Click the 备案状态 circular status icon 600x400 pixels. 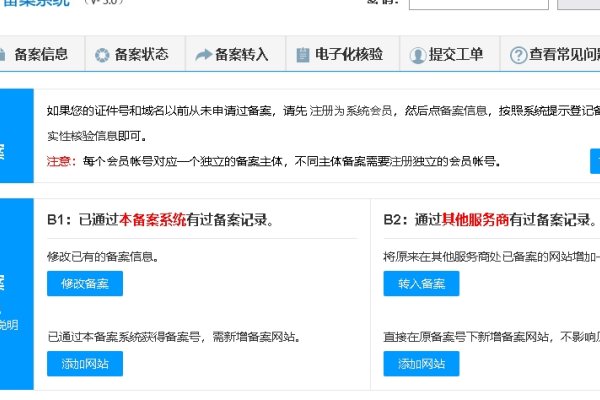[102, 55]
